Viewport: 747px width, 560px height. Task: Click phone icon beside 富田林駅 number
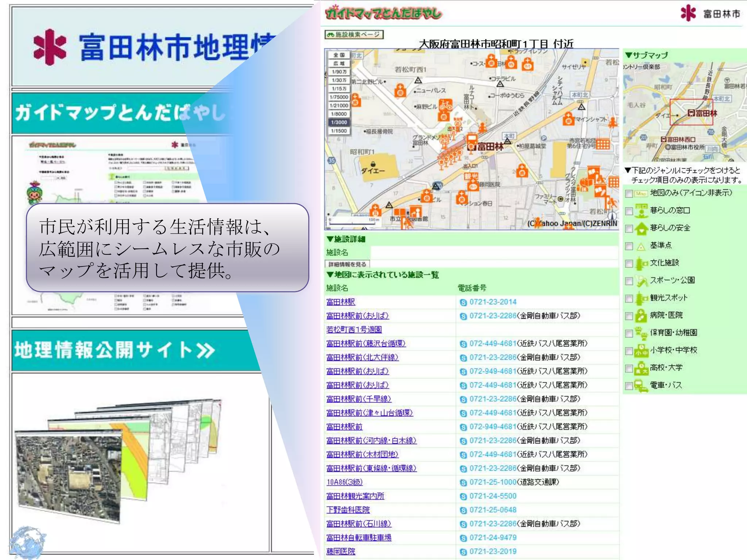[x=463, y=302]
